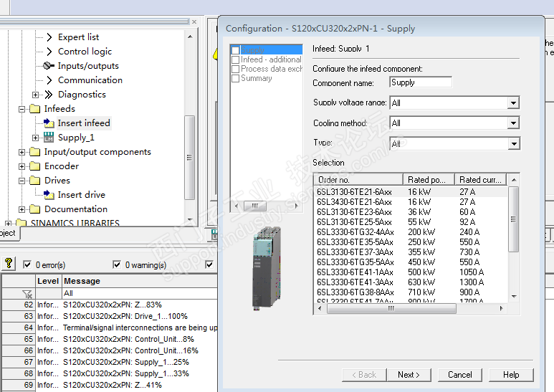This screenshot has width=554, height=392.
Task: Expand the Documentation folder node
Action: 22,209
